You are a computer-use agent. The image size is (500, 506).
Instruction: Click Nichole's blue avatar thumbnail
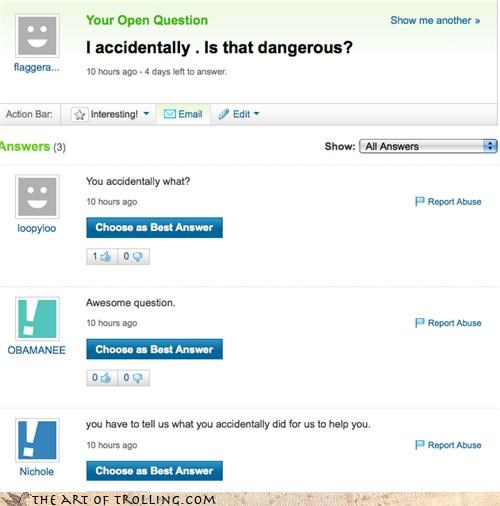click(37, 440)
